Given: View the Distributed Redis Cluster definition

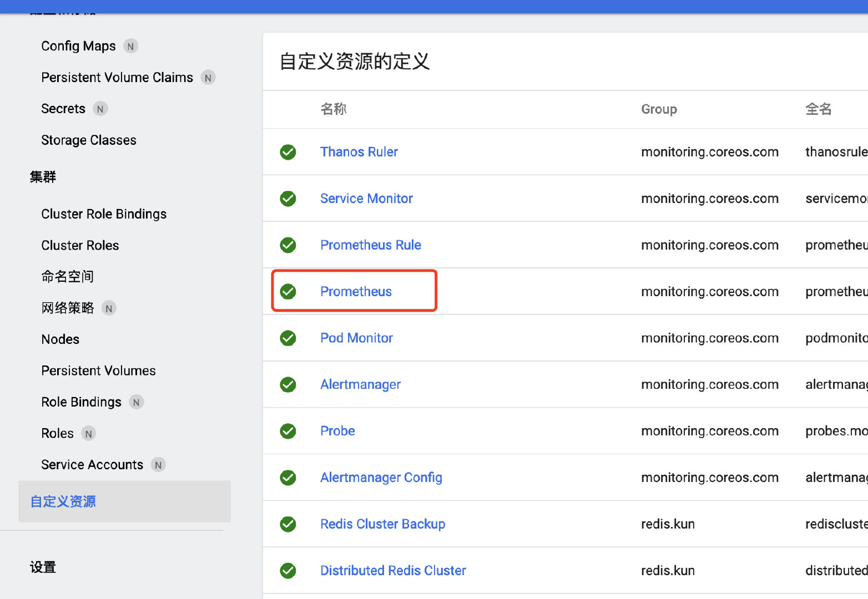Looking at the screenshot, I should [x=393, y=570].
